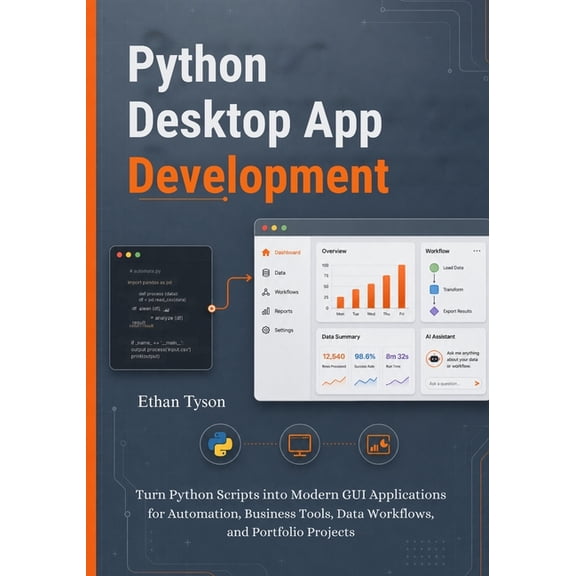Viewport: 576px width, 576px height.
Task: Click the "and Portfolio Projects" subtitle line
Action: tap(291, 532)
